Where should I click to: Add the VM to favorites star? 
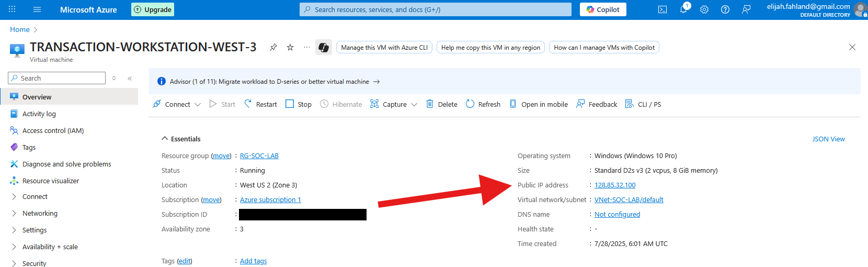coord(290,47)
